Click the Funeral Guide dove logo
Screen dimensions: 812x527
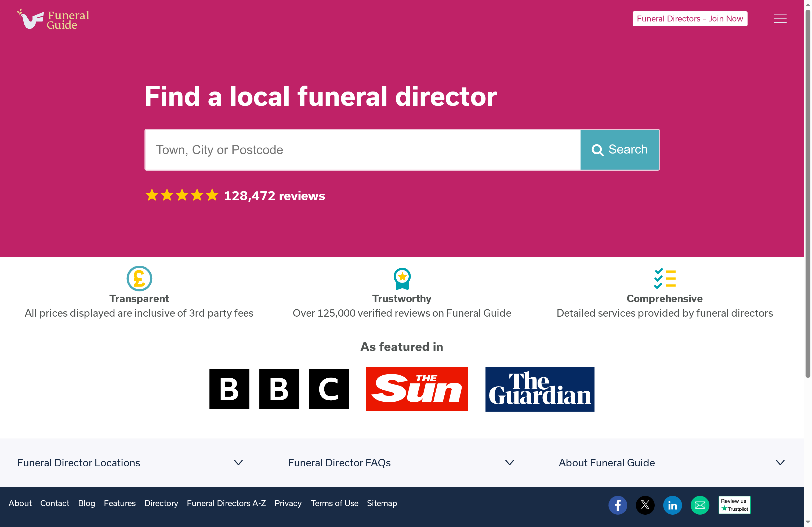(x=31, y=19)
